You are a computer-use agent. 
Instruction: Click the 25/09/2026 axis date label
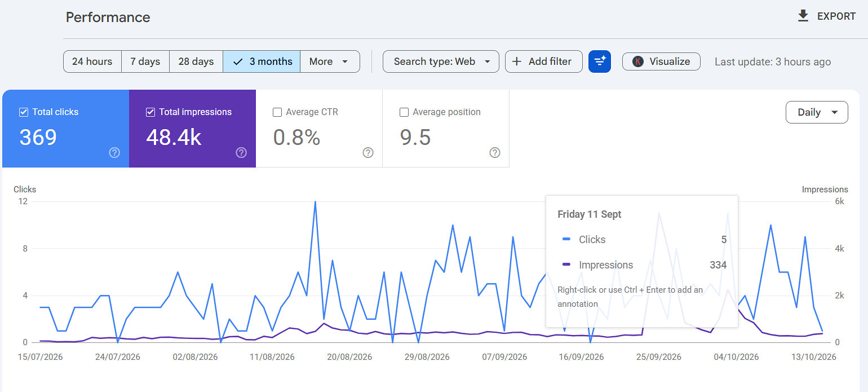[659, 357]
